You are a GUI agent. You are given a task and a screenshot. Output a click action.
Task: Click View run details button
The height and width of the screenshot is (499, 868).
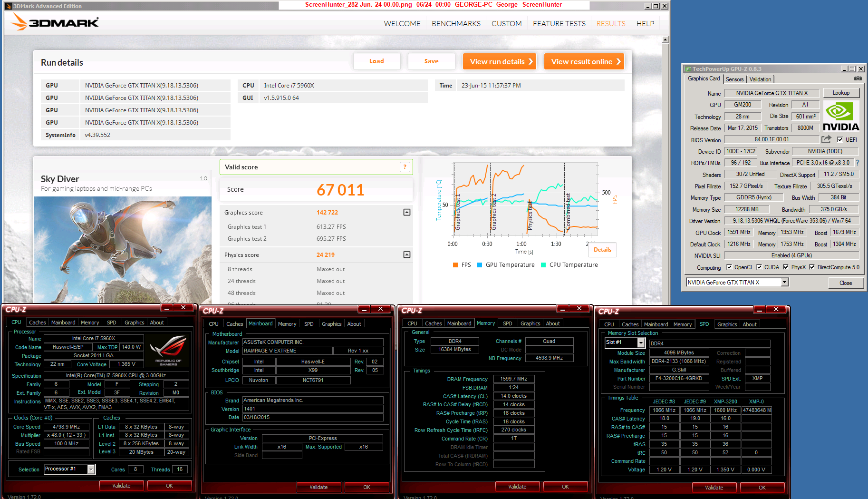click(x=500, y=61)
